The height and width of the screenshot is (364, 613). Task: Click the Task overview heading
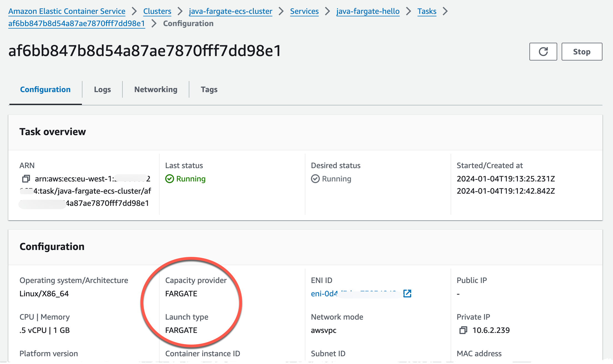[53, 132]
